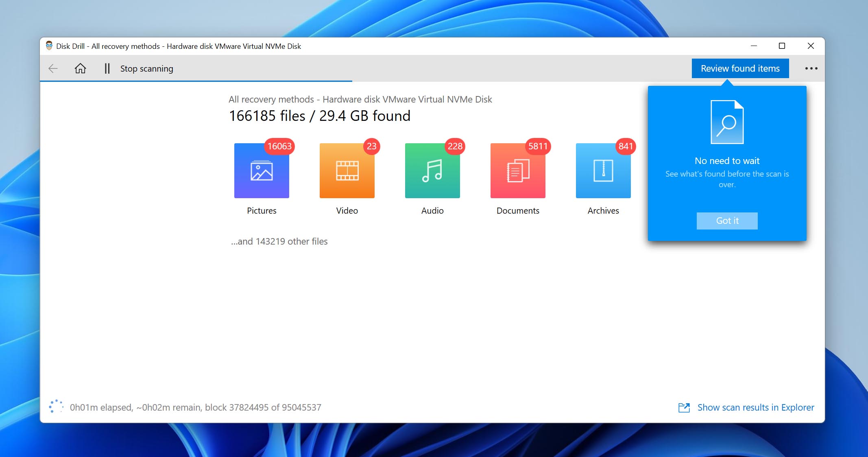This screenshot has width=868, height=457.
Task: Click the Disk Drill app icon in title bar
Action: [x=49, y=46]
